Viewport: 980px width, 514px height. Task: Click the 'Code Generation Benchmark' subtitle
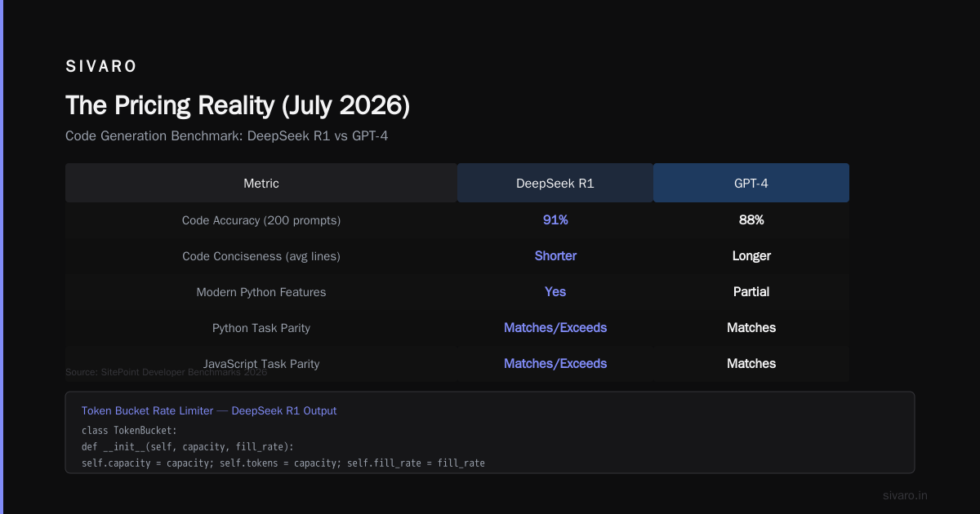click(x=226, y=135)
